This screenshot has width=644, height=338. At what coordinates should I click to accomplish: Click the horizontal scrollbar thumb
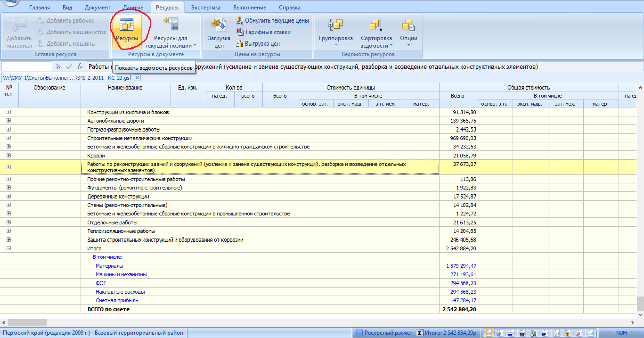[27, 322]
